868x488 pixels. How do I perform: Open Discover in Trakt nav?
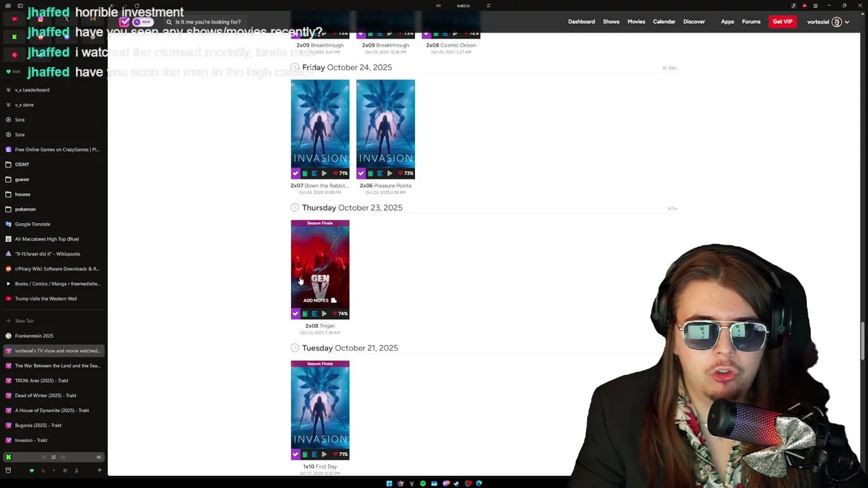[694, 22]
